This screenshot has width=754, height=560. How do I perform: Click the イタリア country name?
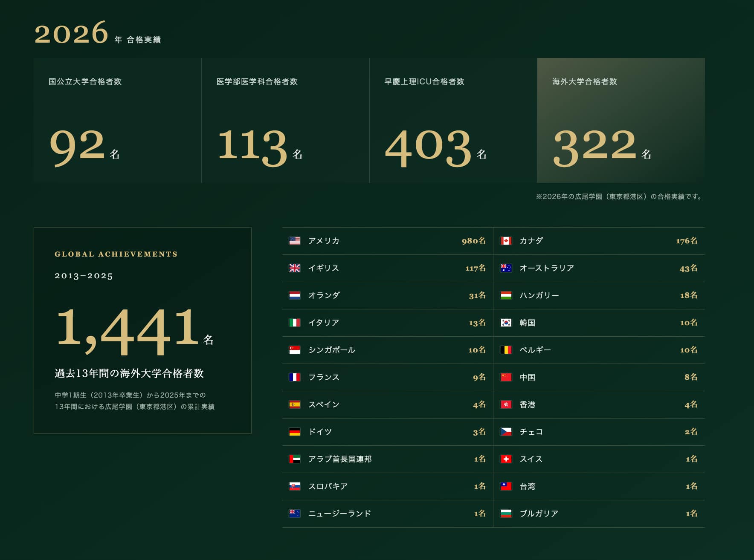click(324, 323)
